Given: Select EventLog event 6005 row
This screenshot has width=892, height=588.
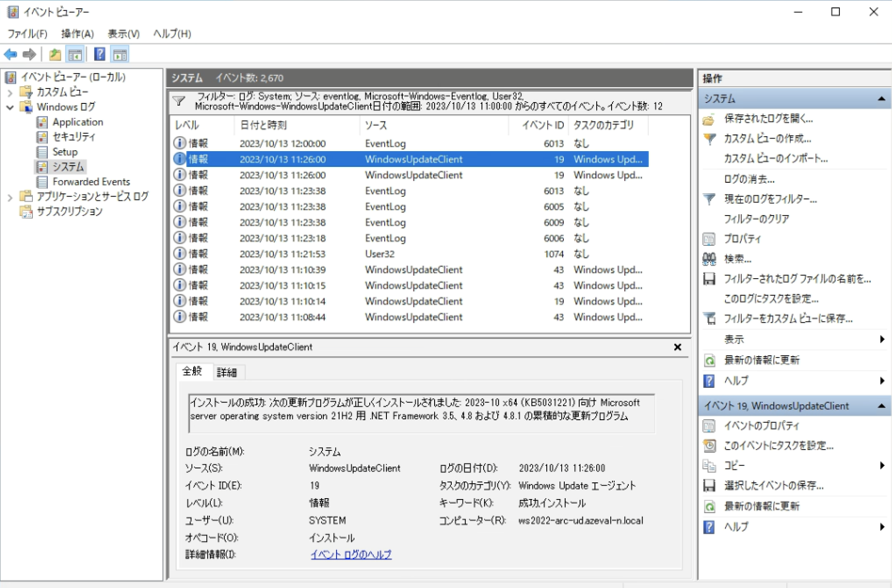Looking at the screenshot, I should (411, 206).
